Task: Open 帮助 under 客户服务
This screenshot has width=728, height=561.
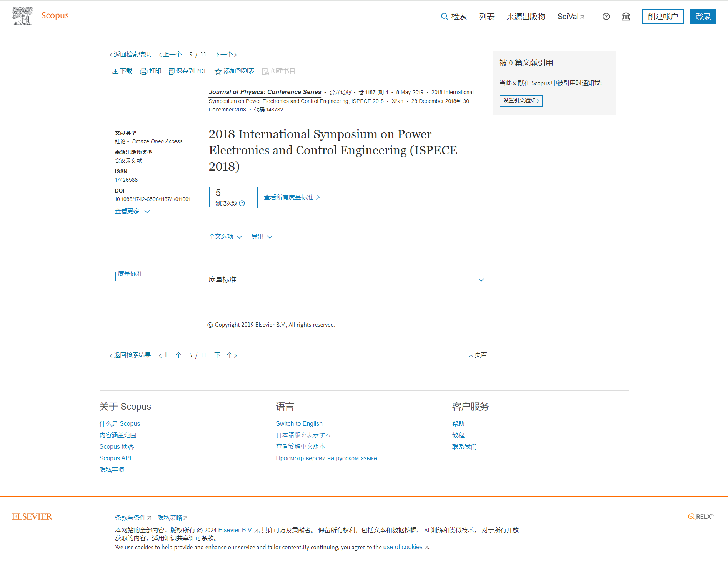Action: (458, 423)
